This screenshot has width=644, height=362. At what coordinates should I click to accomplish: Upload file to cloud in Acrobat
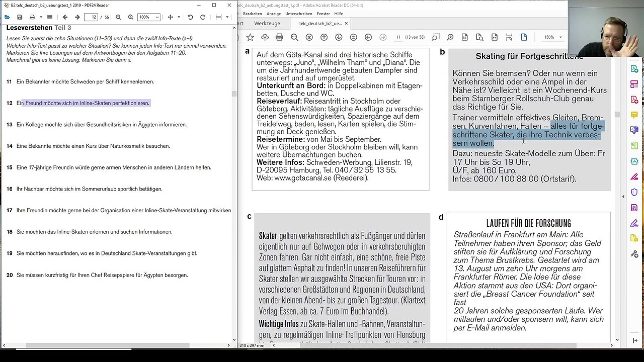click(265, 37)
